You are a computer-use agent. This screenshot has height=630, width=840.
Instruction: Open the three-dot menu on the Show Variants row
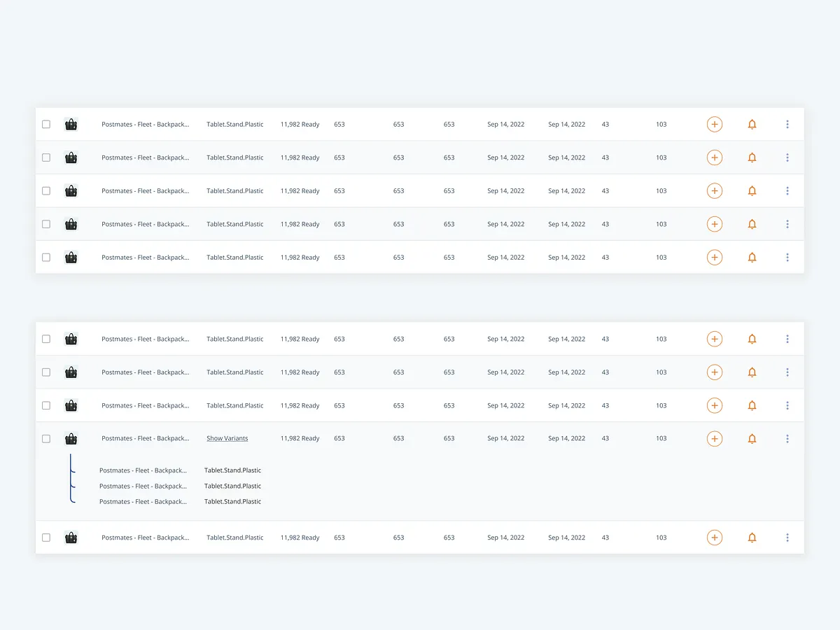pyautogui.click(x=787, y=438)
